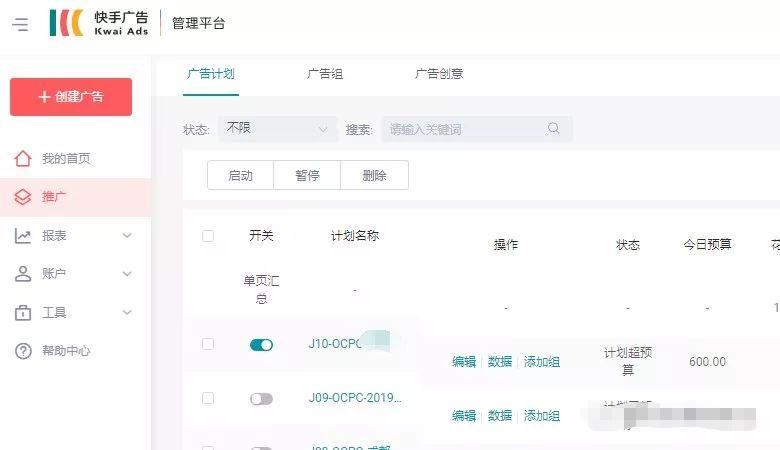Click the 今日预算 column header
This screenshot has width=780, height=450.
[707, 244]
